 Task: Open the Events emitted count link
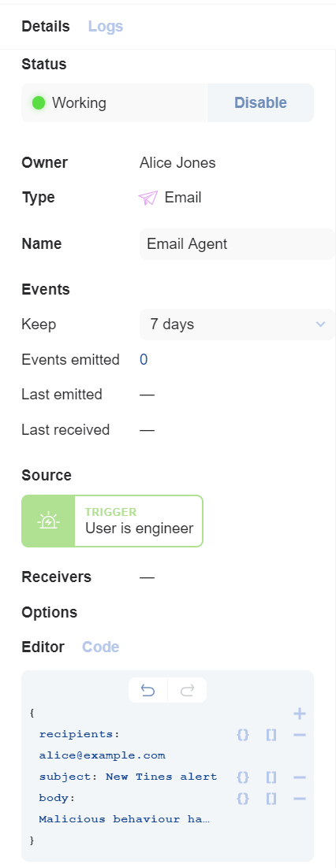144,360
